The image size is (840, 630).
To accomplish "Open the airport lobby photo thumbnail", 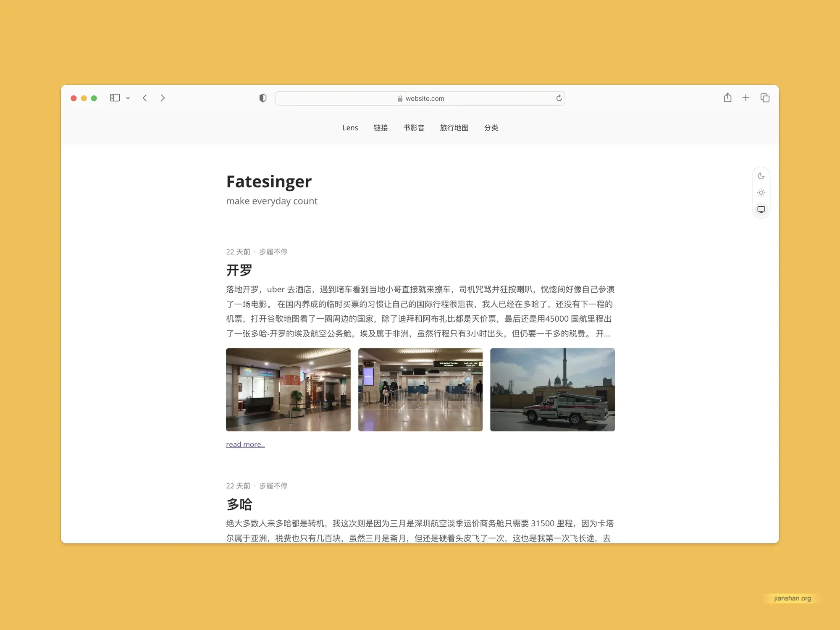I will [x=288, y=389].
